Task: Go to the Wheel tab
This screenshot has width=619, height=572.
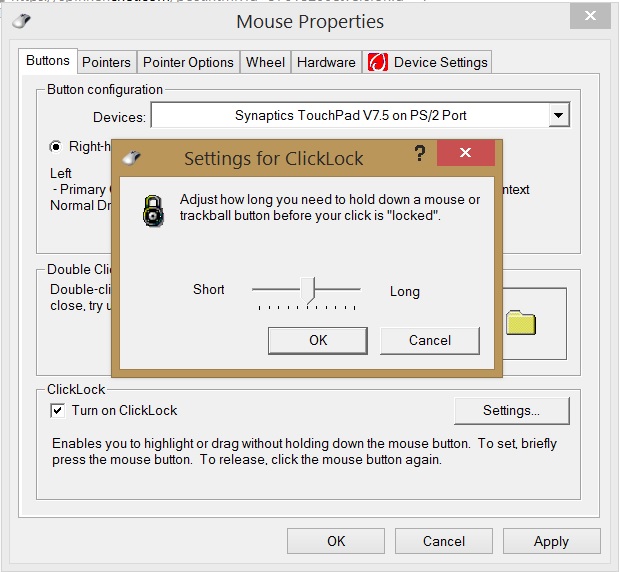Action: 265,62
